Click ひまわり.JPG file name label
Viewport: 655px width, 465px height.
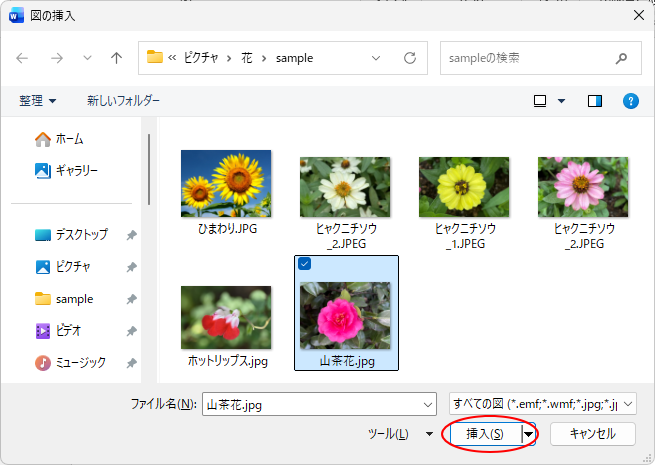click(x=227, y=229)
